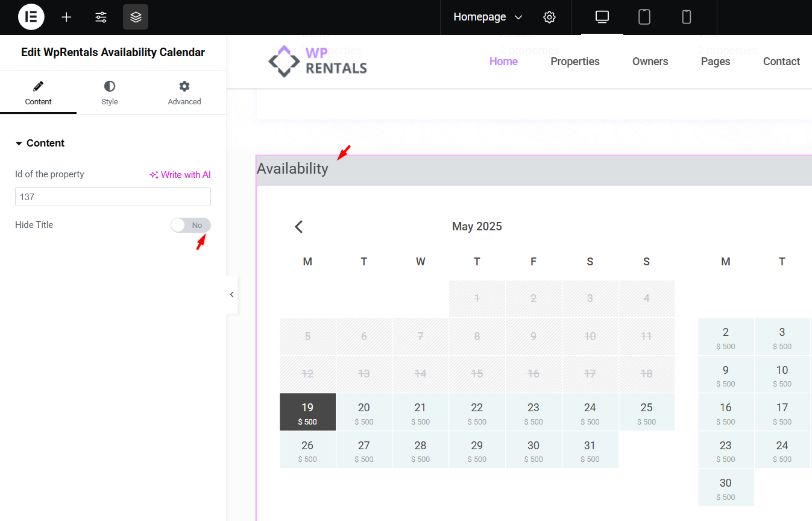812x521 pixels.
Task: Go to previous month in calendar
Action: 298,227
